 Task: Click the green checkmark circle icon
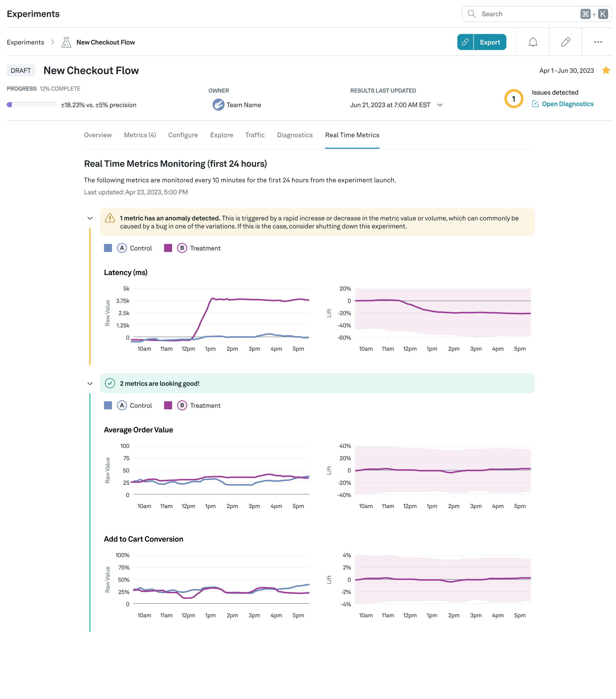click(x=110, y=383)
